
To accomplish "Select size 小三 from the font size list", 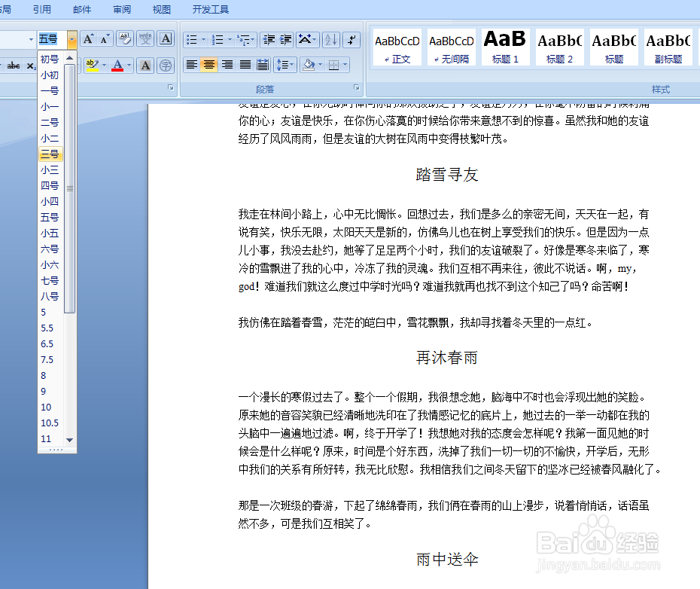I will 49,169.
